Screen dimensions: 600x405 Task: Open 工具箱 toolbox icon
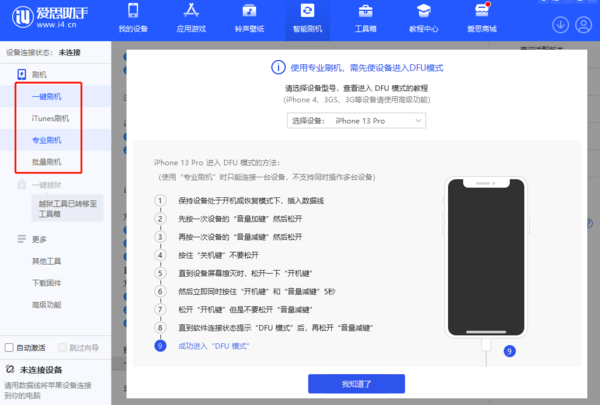pyautogui.click(x=365, y=11)
